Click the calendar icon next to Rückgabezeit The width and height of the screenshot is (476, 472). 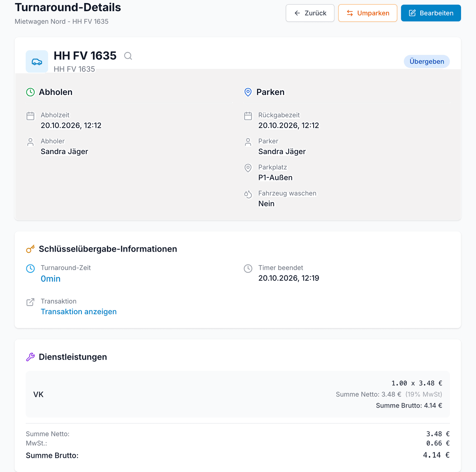(x=248, y=116)
